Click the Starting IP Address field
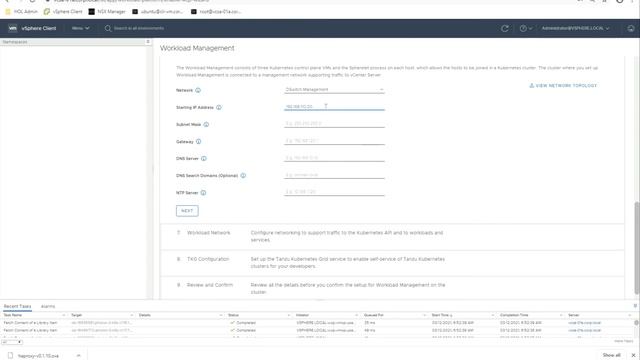Image resolution: width=640 pixels, height=360 pixels. tap(334, 107)
